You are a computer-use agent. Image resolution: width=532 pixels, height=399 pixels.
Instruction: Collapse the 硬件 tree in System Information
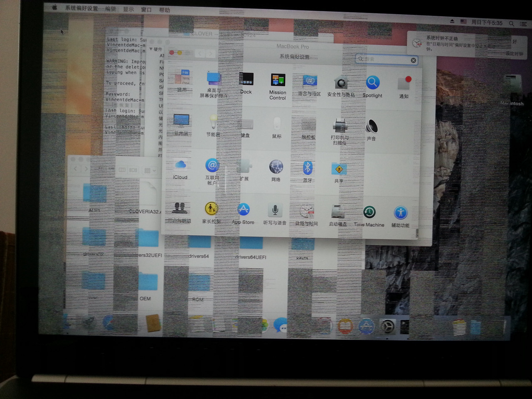pyautogui.click(x=151, y=49)
